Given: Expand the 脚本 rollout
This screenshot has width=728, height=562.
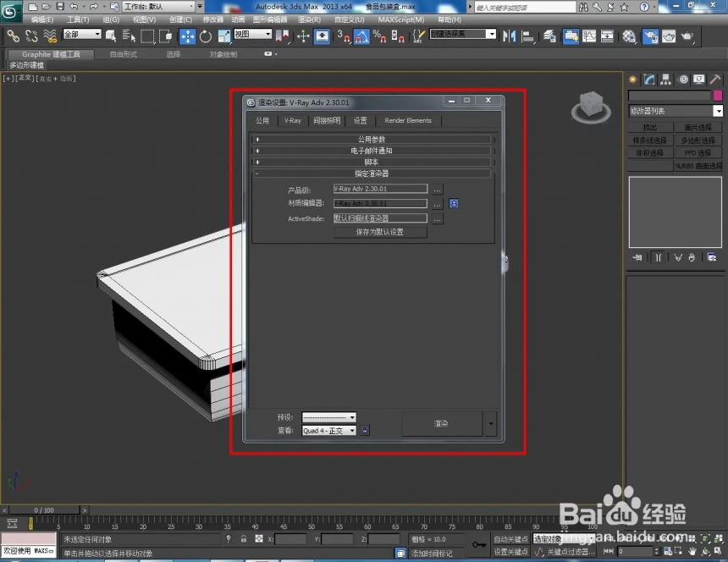Looking at the screenshot, I should [372, 162].
